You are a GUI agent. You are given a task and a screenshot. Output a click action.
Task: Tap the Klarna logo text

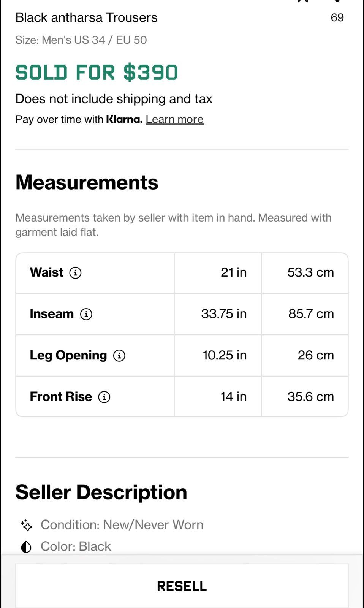pyautogui.click(x=124, y=119)
